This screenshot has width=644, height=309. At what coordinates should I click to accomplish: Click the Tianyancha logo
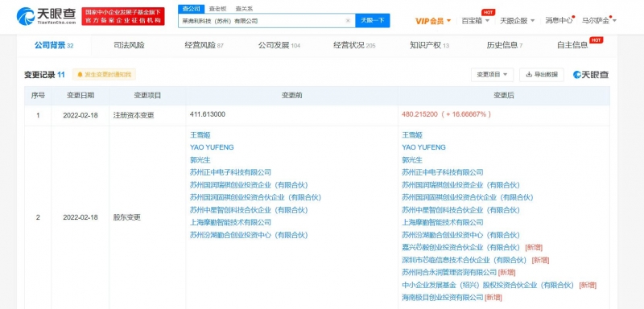point(46,16)
